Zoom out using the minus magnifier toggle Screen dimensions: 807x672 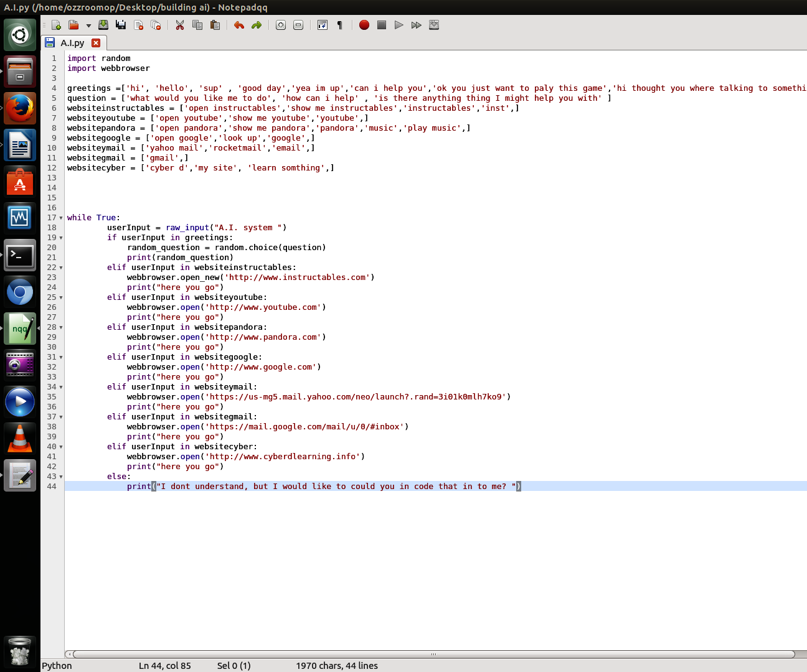pos(298,25)
